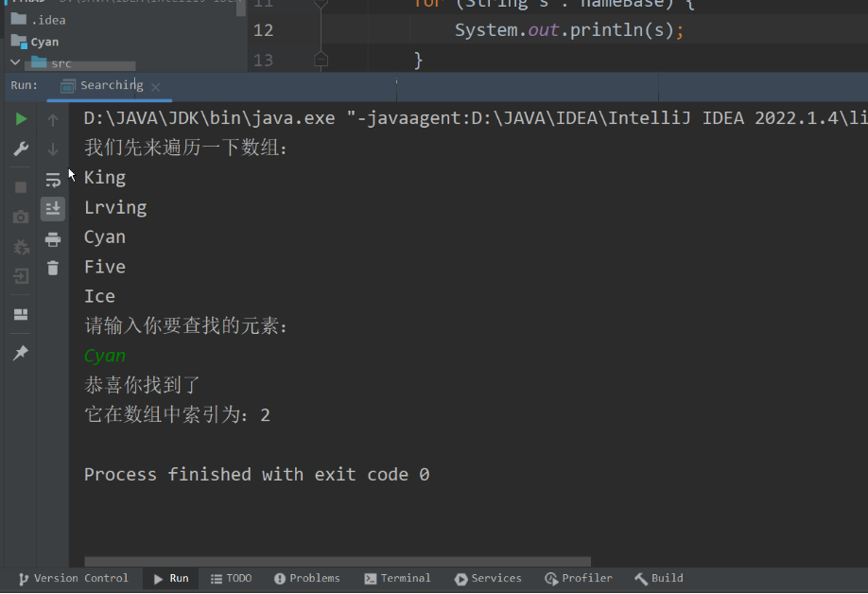
Task: Click the 'King' output line
Action: (105, 178)
